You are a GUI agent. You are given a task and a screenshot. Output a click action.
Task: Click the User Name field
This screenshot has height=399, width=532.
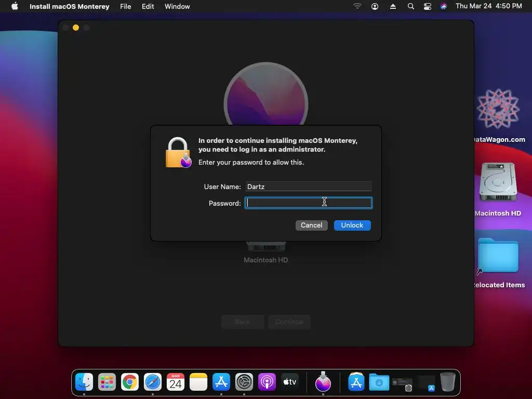[308, 187]
